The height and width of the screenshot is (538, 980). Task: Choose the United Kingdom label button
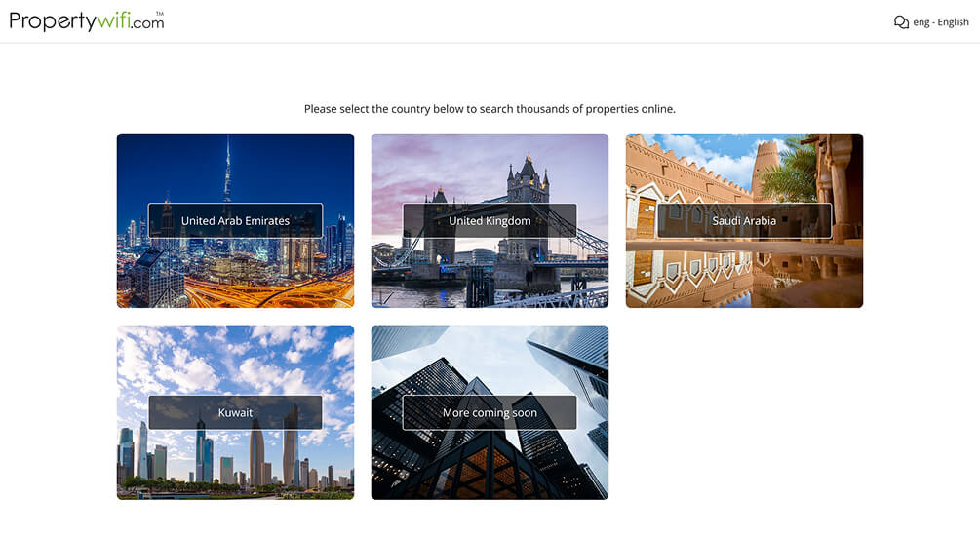pyautogui.click(x=490, y=221)
